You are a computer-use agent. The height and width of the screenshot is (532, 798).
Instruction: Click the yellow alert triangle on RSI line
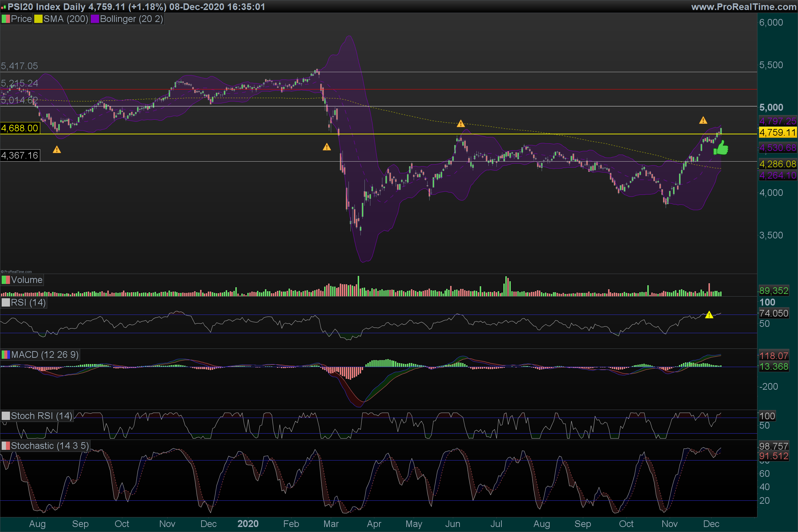pyautogui.click(x=709, y=315)
